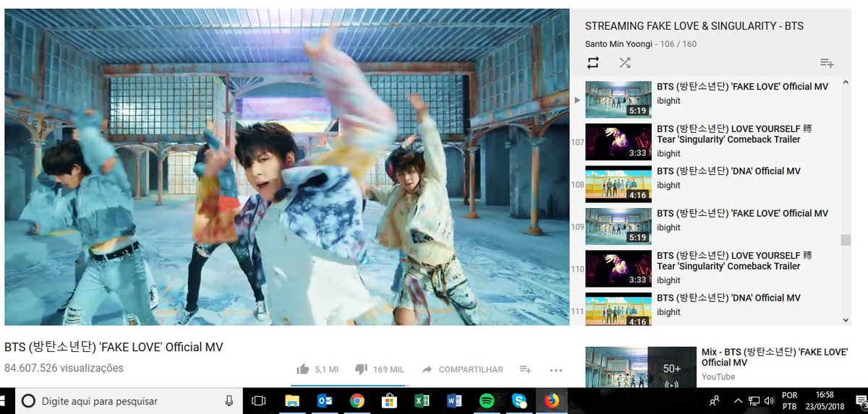The width and height of the screenshot is (868, 414).
Task: Open Santo Min Yoongi playlist owner
Action: [619, 44]
